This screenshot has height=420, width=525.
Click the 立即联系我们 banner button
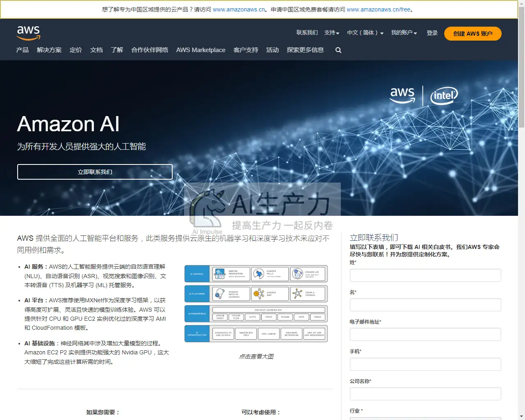tap(95, 172)
